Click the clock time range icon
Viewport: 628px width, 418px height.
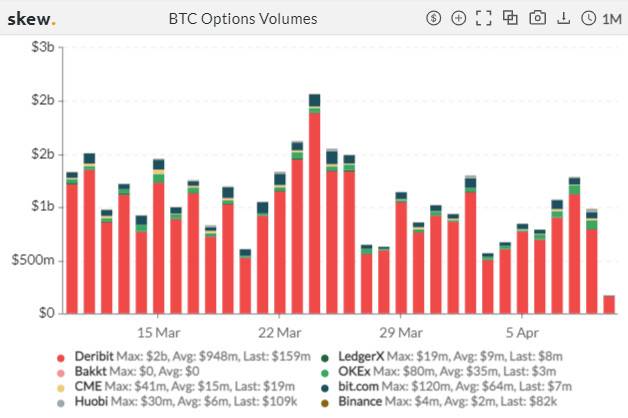(x=588, y=18)
